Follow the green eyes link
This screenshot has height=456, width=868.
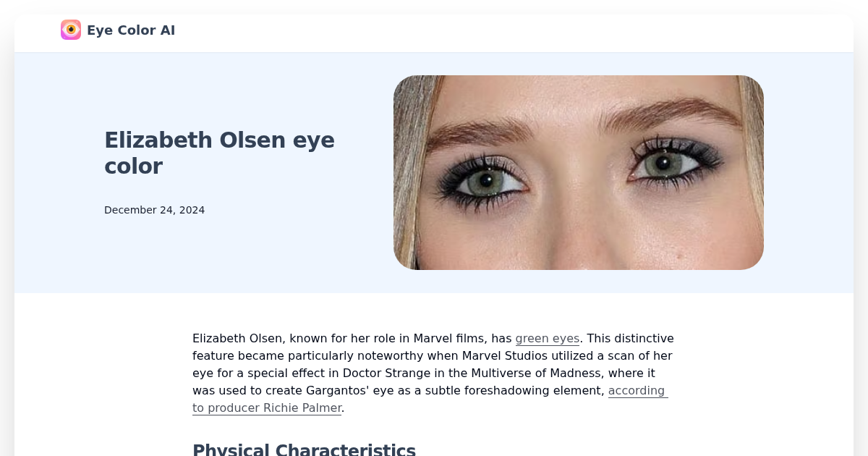click(x=548, y=338)
